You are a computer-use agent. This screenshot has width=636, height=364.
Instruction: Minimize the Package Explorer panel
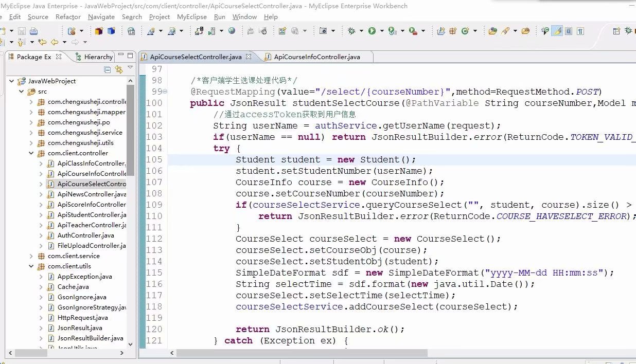(x=121, y=56)
